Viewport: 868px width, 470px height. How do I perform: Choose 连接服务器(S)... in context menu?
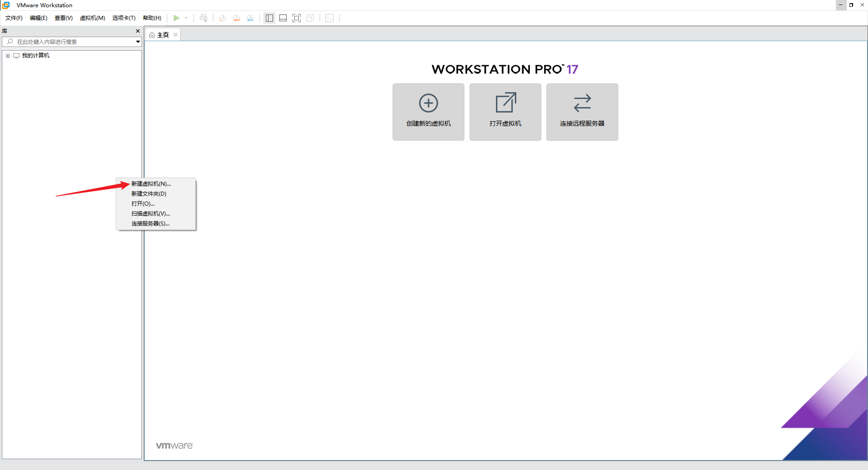(x=156, y=224)
